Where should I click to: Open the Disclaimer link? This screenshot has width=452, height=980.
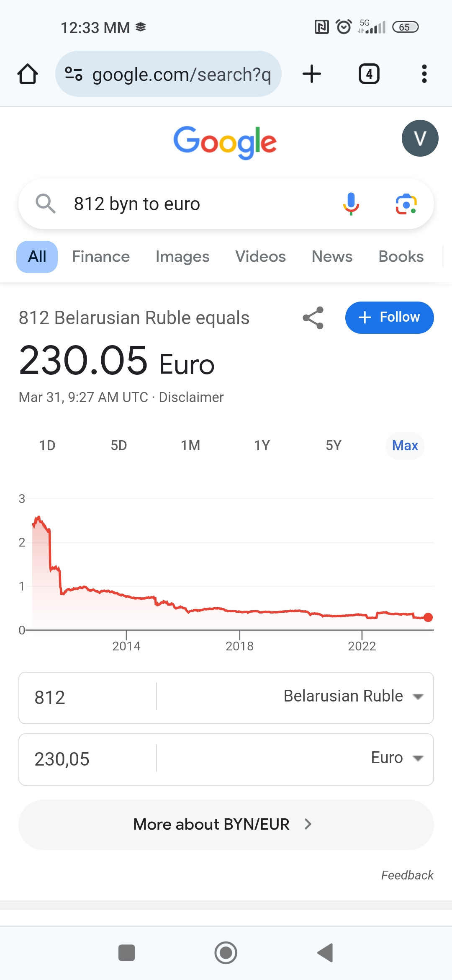coord(191,397)
